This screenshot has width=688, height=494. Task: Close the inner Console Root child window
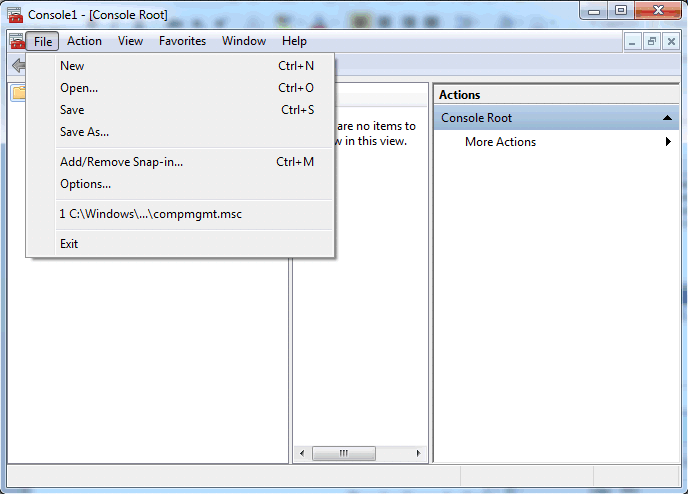tap(670, 41)
